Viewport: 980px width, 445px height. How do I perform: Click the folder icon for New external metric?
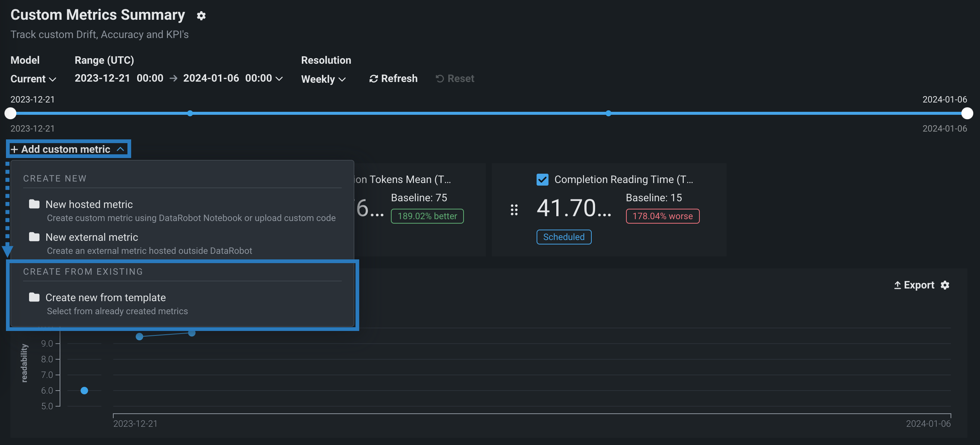click(34, 237)
